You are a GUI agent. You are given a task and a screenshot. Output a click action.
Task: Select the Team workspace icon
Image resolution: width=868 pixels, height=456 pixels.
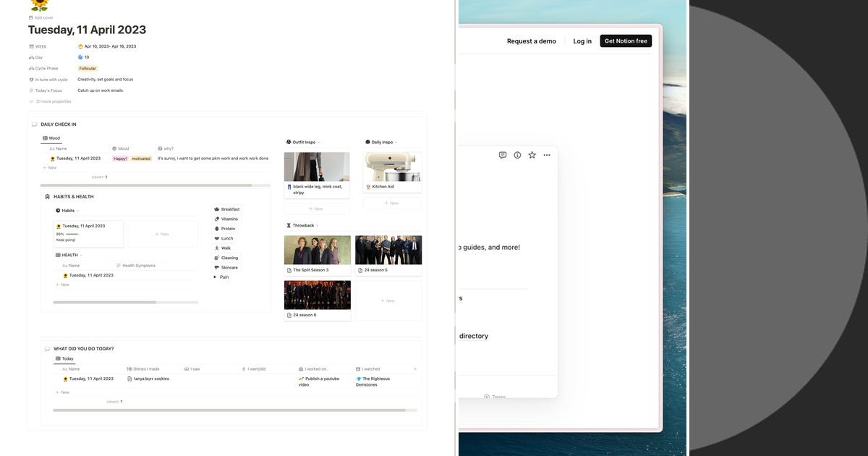pyautogui.click(x=486, y=397)
